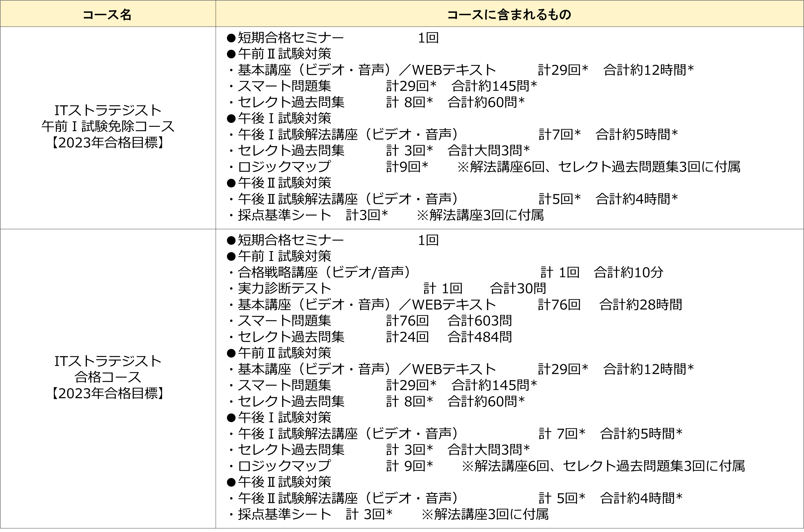Click the 基本講座 line with 計76回
804x532 pixels.
tap(367, 305)
